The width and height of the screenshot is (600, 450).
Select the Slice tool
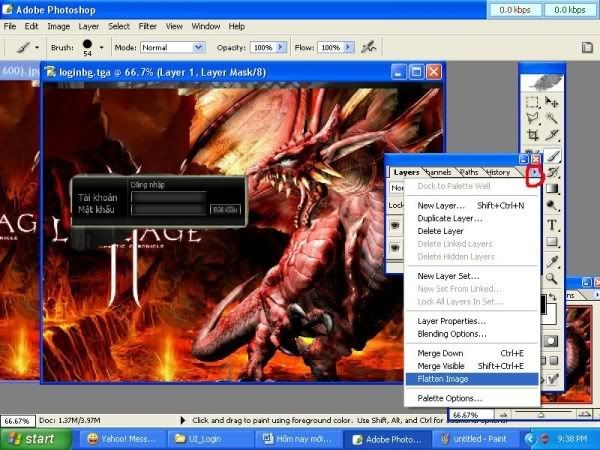pos(551,135)
